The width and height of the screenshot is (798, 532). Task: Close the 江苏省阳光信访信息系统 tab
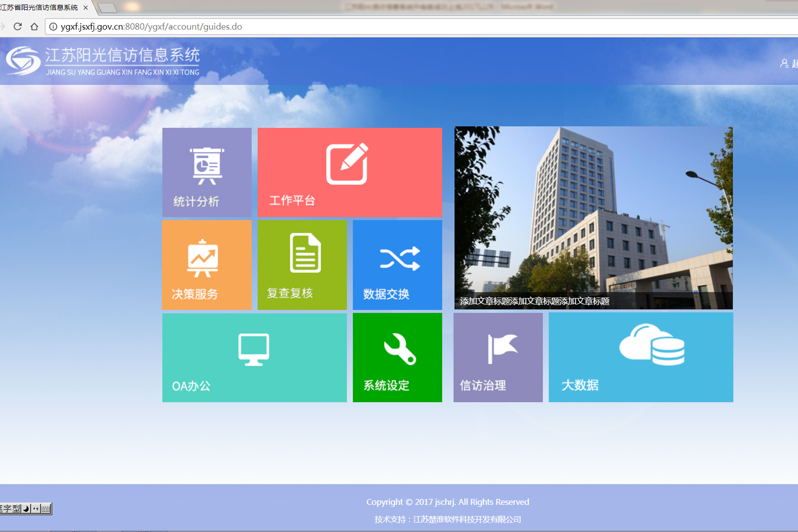click(x=85, y=7)
